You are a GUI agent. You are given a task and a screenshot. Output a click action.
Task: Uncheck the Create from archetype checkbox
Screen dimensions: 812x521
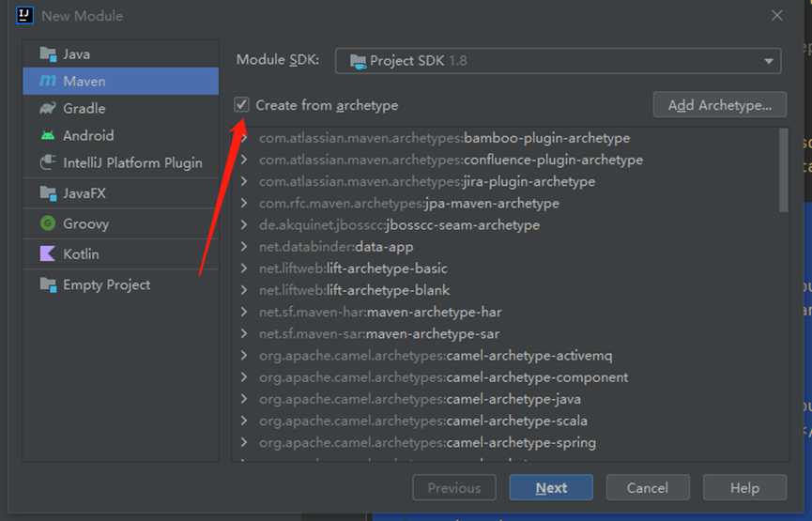[241, 104]
